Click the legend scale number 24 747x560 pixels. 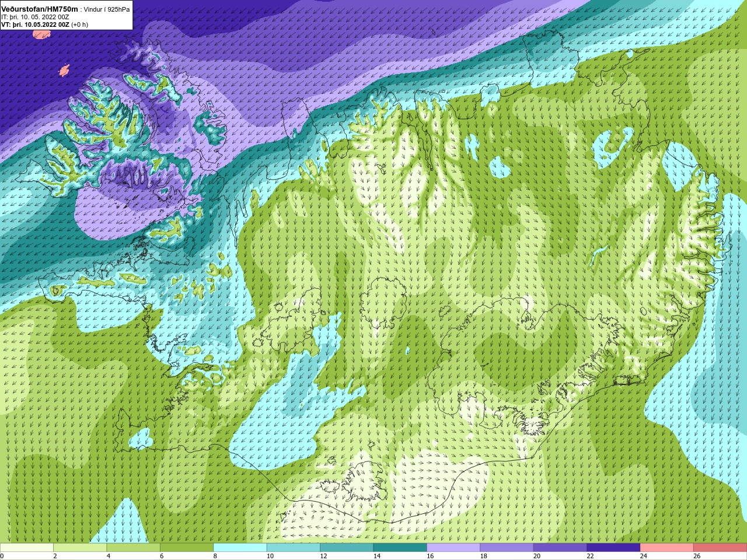pyautogui.click(x=644, y=556)
